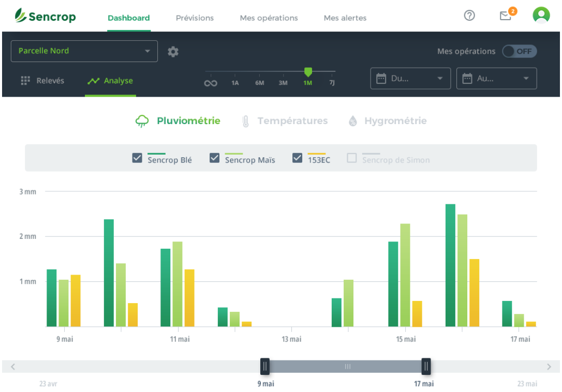Click the Sencrop Maïs legend label
The image size is (562, 392).
click(x=250, y=160)
